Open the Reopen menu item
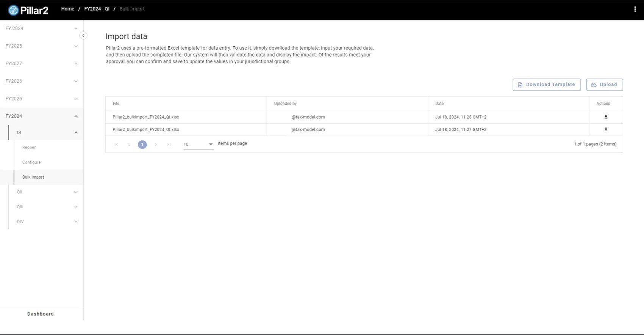This screenshot has width=644, height=335. (x=48, y=147)
